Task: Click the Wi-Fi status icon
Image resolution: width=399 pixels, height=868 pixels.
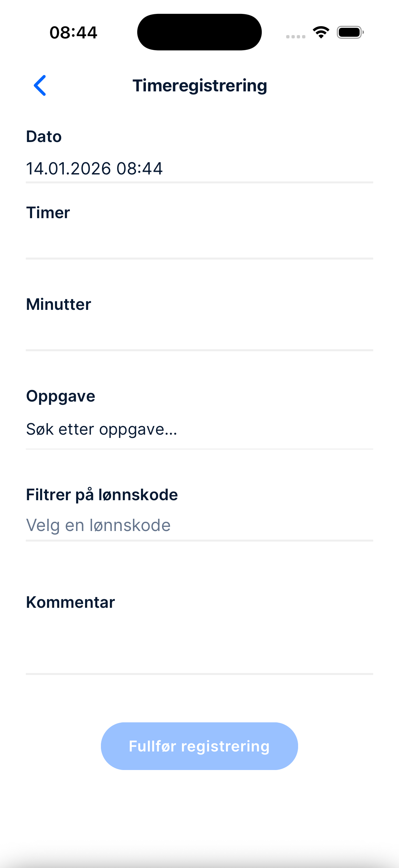Action: pyautogui.click(x=321, y=32)
